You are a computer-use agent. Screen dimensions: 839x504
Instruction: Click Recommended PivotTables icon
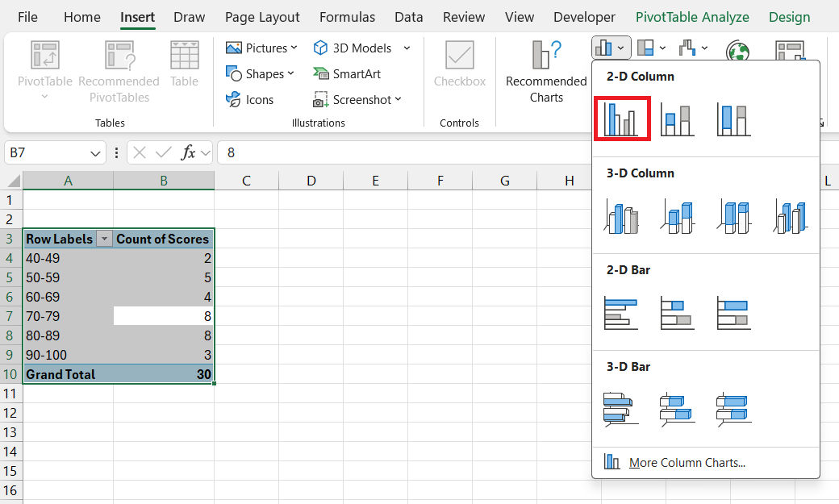click(x=119, y=55)
